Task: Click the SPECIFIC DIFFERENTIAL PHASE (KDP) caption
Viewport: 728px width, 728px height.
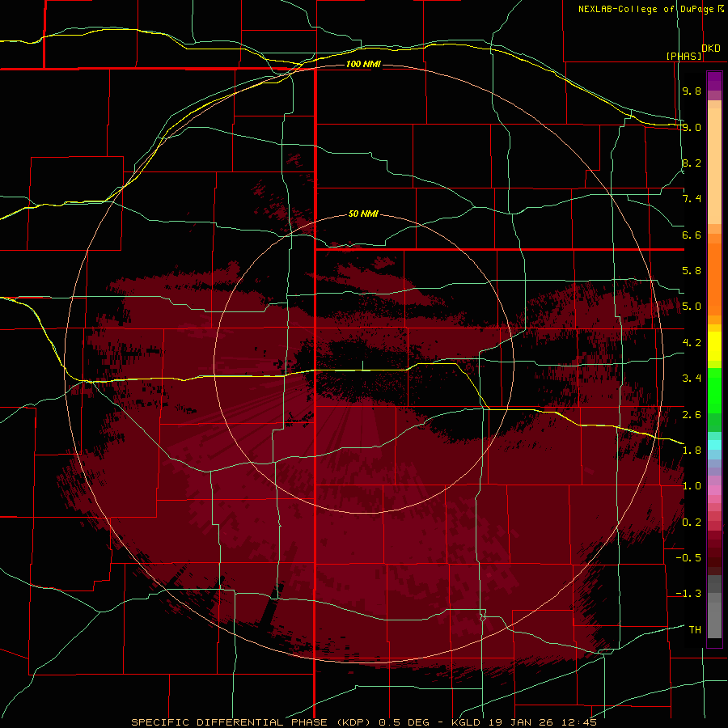Action: pyautogui.click(x=252, y=722)
